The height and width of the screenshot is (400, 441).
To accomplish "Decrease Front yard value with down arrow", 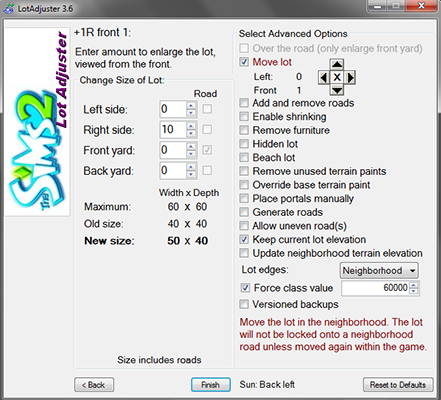I will point(191,154).
